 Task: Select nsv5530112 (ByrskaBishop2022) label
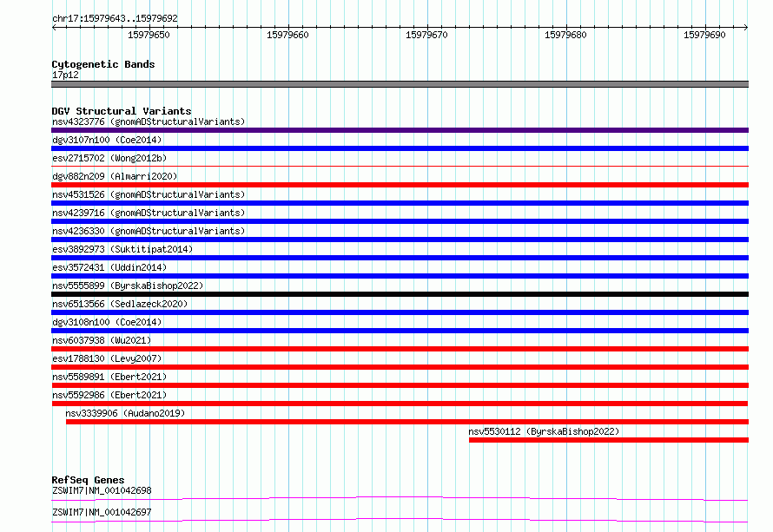(544, 431)
